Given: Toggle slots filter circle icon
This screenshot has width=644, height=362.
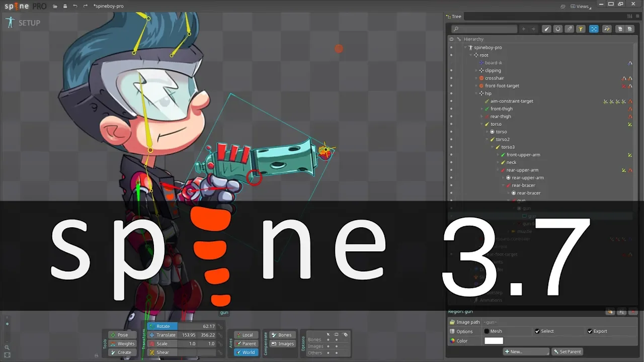Looking at the screenshot, I should pyautogui.click(x=557, y=29).
